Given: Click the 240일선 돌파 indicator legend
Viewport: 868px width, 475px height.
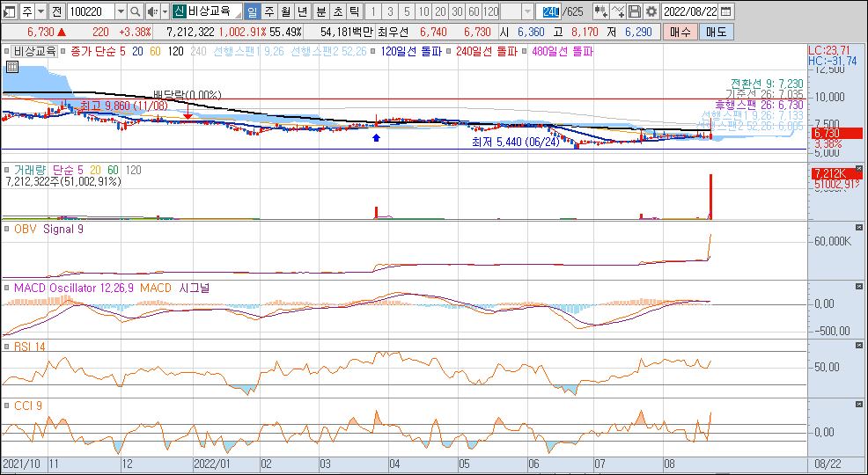Looking at the screenshot, I should 486,52.
